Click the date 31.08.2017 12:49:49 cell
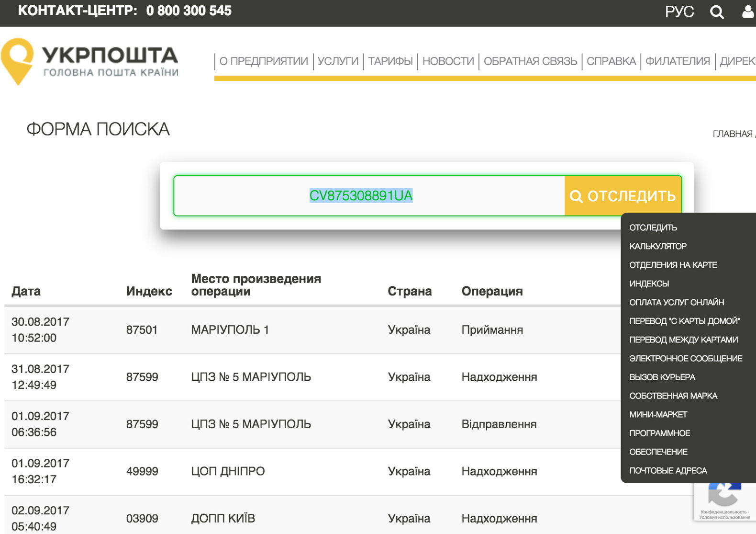The height and width of the screenshot is (534, 756). [x=40, y=377]
